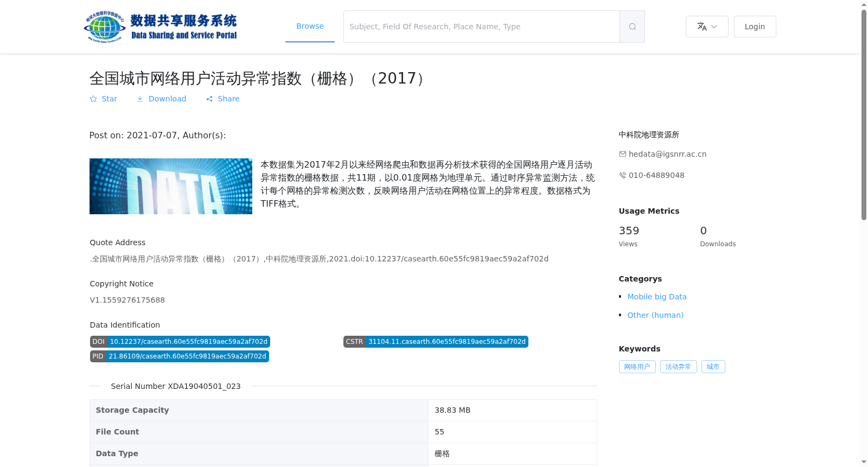Image resolution: width=868 pixels, height=467 pixels.
Task: Open the Other (human) category
Action: tap(655, 315)
